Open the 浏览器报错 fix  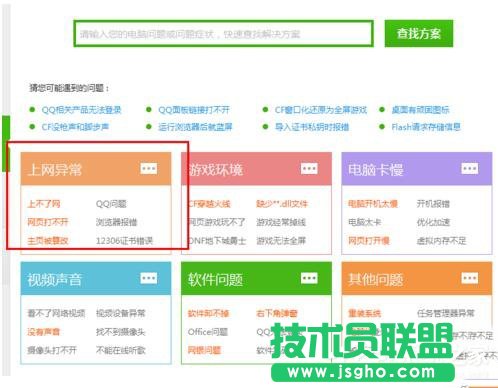(x=116, y=222)
